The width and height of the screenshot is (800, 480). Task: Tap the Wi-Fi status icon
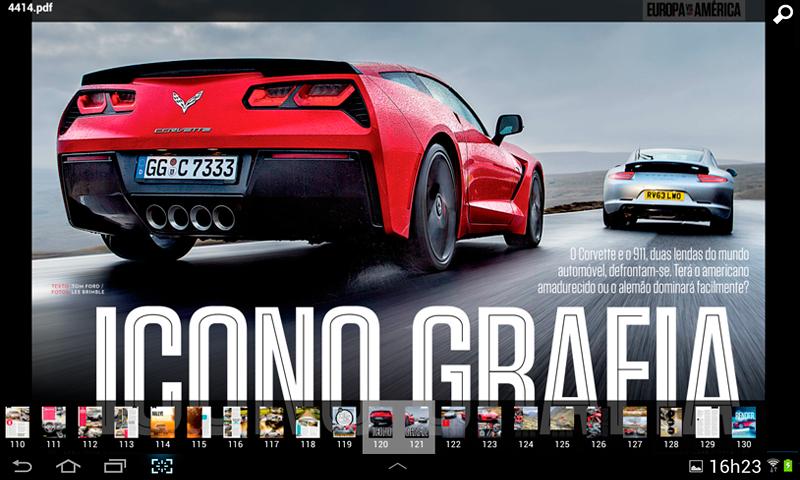tap(773, 465)
